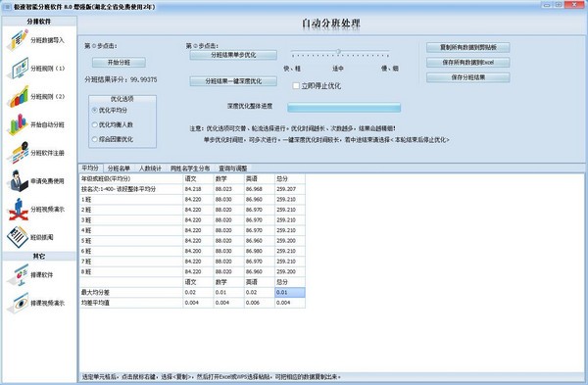
Task: Select the 优化均衡人数 radio option
Action: coord(94,124)
